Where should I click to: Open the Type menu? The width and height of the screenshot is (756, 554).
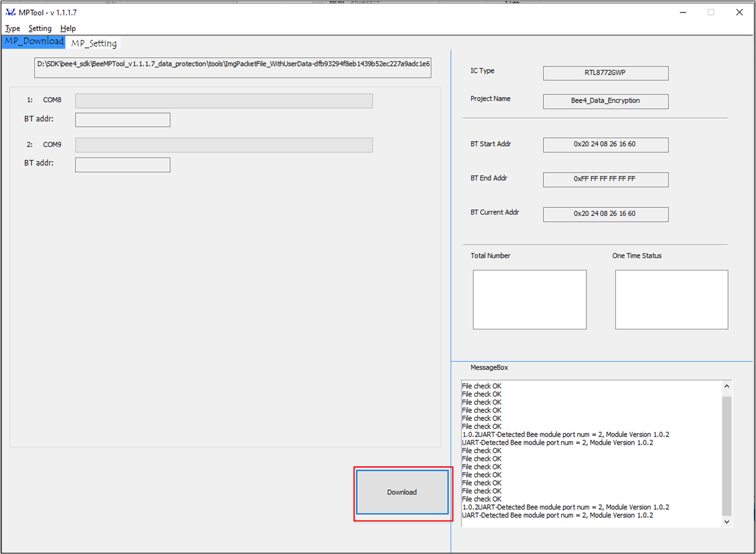pos(12,29)
